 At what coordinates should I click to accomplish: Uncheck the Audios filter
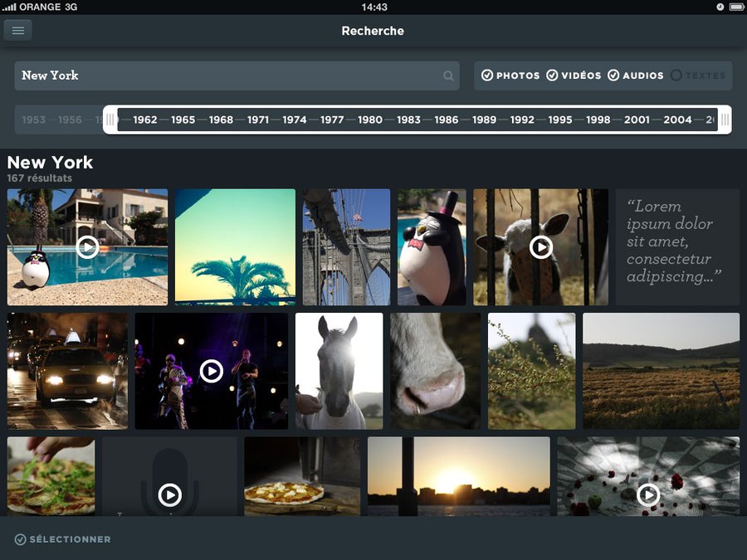tap(613, 75)
